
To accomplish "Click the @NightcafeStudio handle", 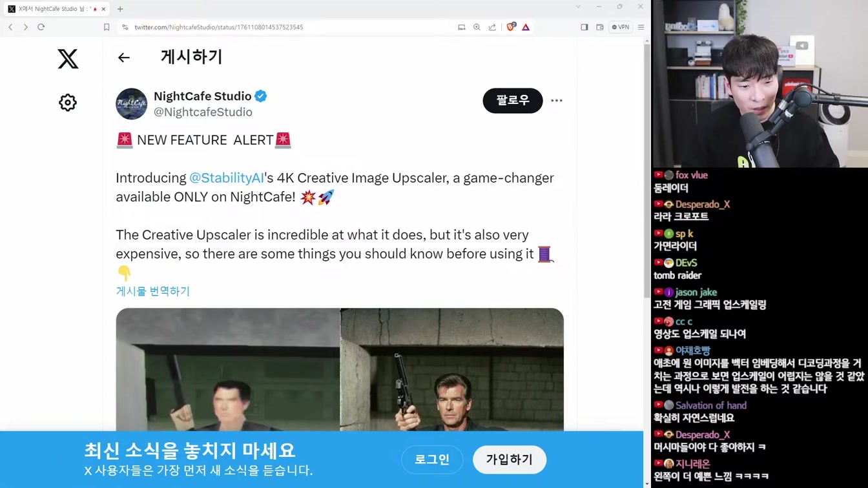I will tap(203, 112).
